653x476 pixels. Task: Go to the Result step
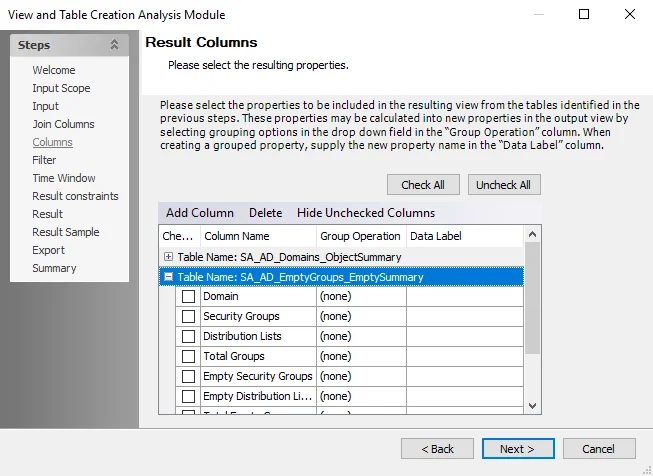47,214
